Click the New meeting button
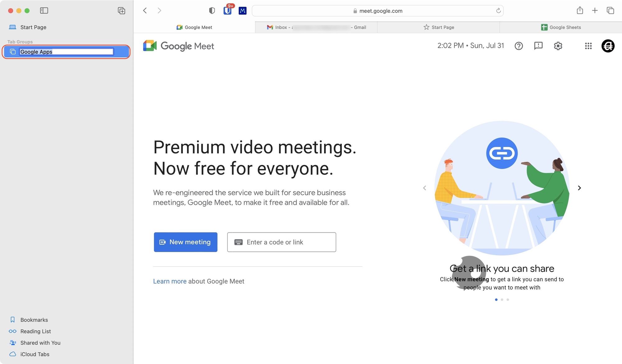 (x=185, y=242)
